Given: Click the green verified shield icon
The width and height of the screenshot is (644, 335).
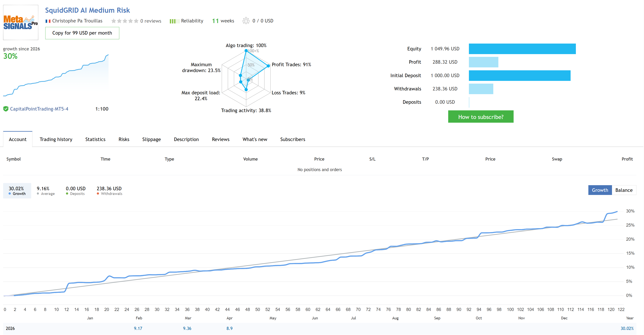Looking at the screenshot, I should click(x=6, y=109).
